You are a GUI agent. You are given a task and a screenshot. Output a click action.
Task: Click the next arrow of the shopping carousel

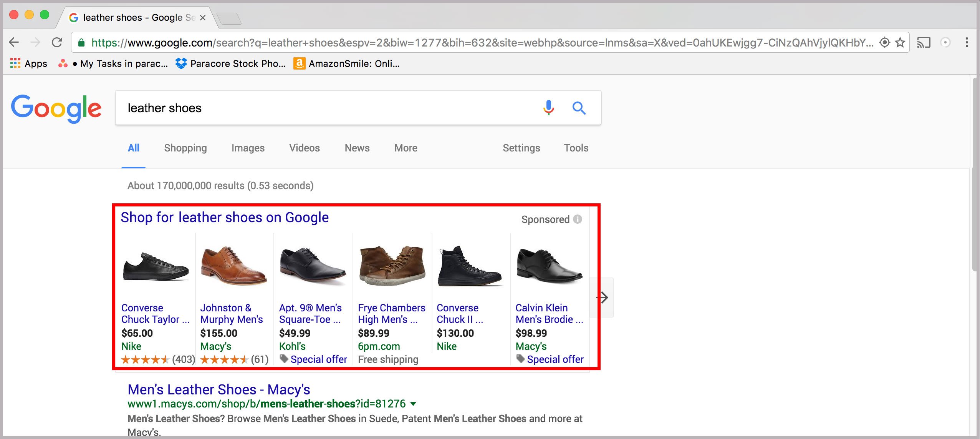pyautogui.click(x=602, y=298)
